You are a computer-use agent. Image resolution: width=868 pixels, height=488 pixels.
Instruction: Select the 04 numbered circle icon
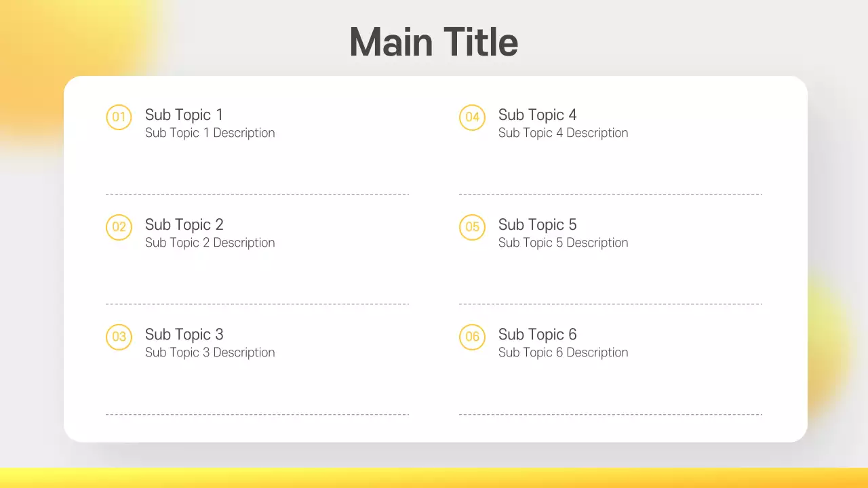(x=472, y=117)
